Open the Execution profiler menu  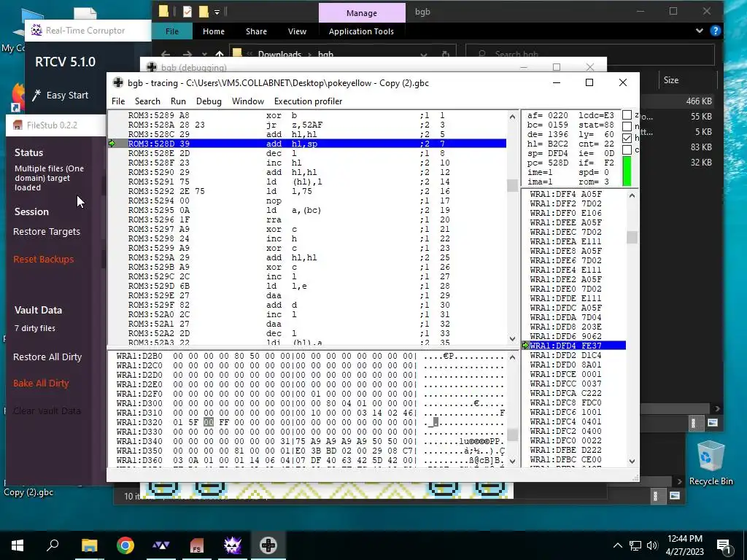tap(309, 101)
